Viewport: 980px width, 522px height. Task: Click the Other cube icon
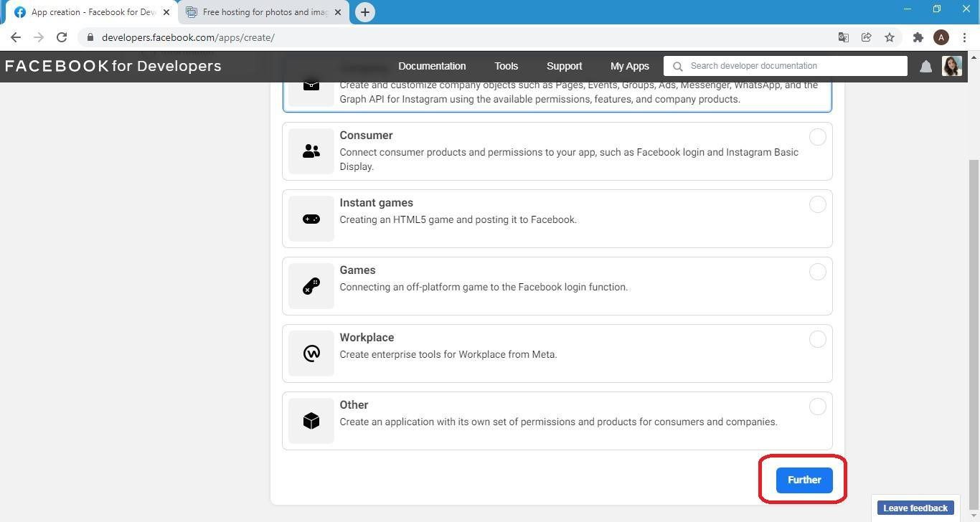(311, 421)
